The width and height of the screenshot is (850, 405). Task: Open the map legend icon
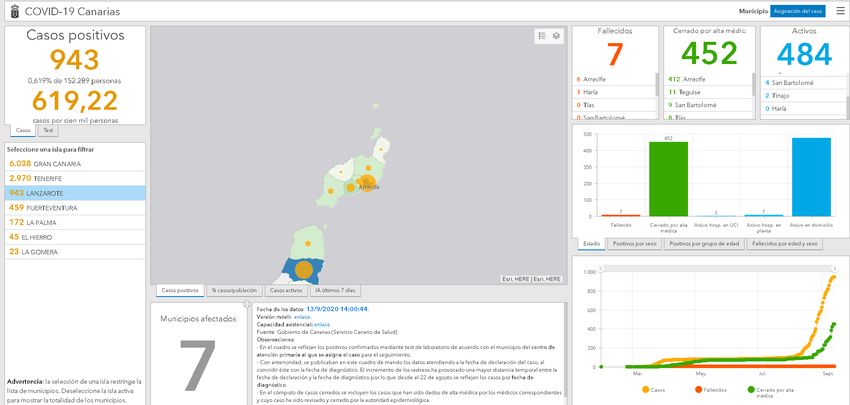pyautogui.click(x=542, y=35)
